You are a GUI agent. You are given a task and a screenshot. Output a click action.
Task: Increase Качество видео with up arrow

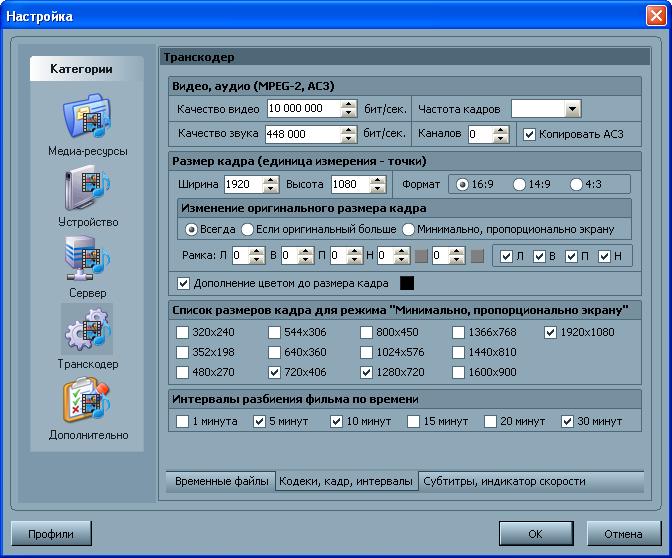point(348,104)
